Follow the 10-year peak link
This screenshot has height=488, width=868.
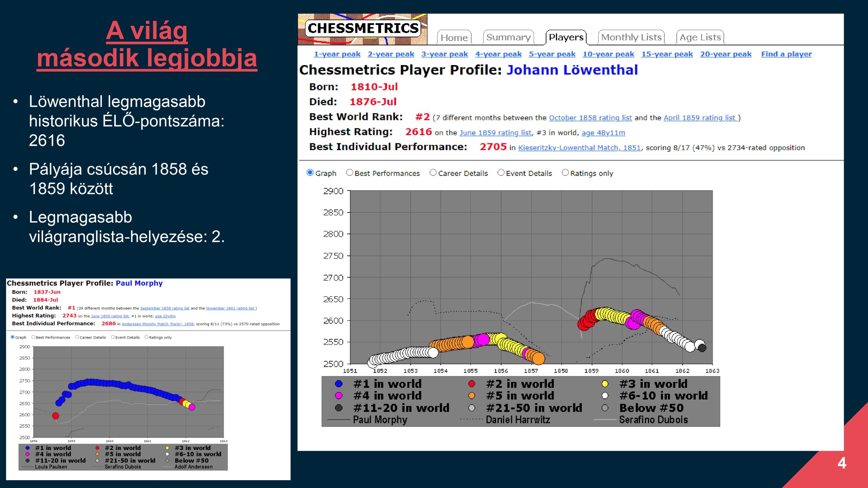tap(608, 54)
